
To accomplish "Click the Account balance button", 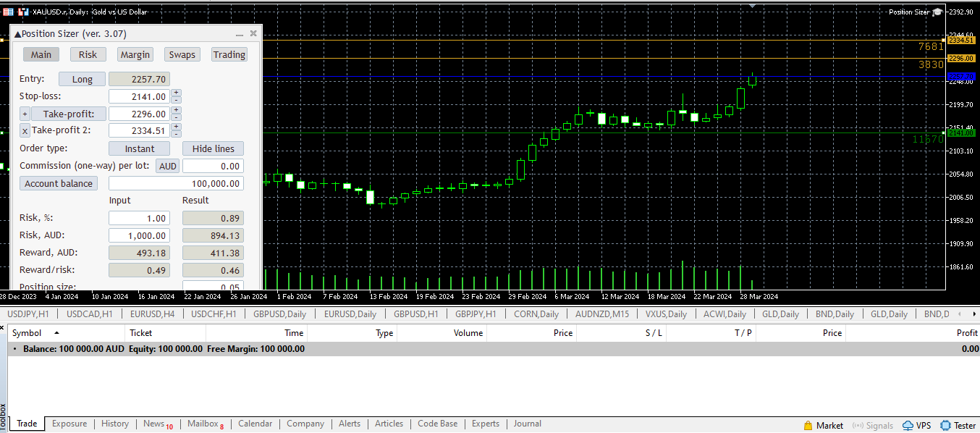I will 59,184.
